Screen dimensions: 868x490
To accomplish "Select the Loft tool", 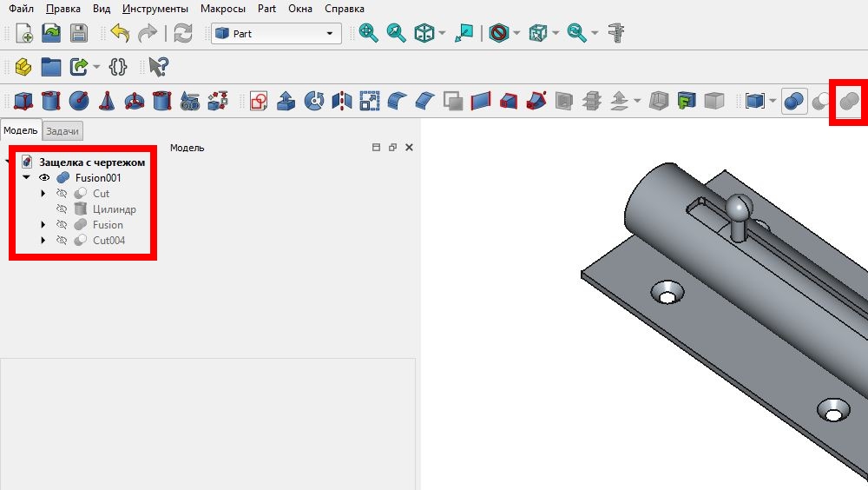I will 508,101.
